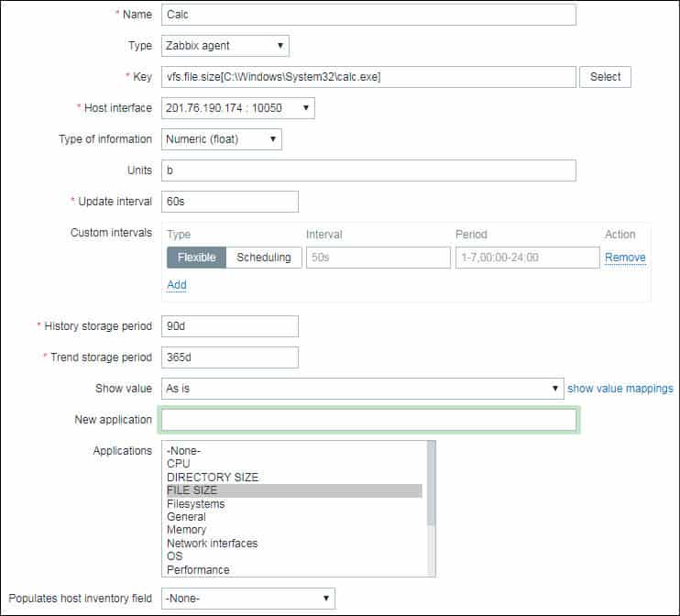
Task: Select CPU in Applications list
Action: (x=294, y=464)
